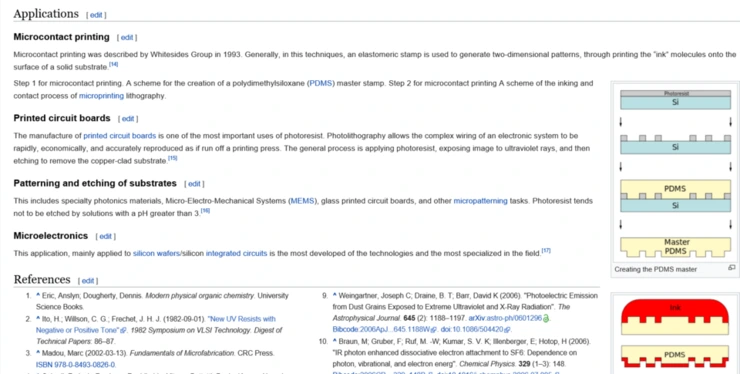740x374 pixels.
Task: Click the 'Patterning and etching of substrates' heading
Action: (95, 183)
